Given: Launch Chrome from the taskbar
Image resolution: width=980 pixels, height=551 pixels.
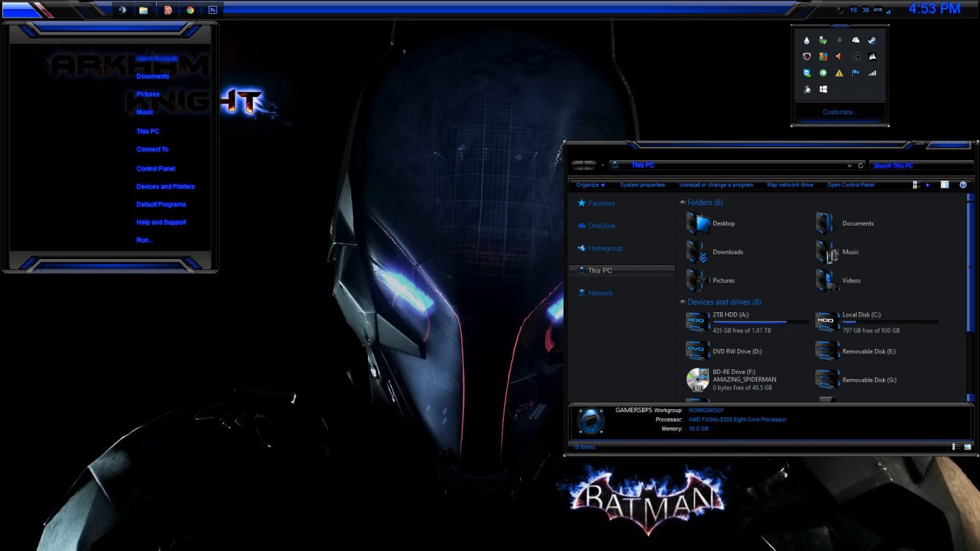Looking at the screenshot, I should [x=190, y=10].
